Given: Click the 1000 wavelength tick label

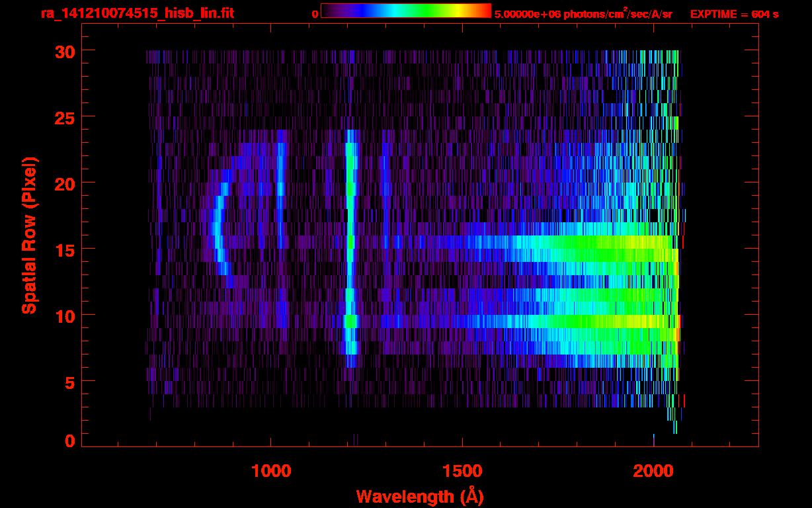Looking at the screenshot, I should pyautogui.click(x=271, y=471).
